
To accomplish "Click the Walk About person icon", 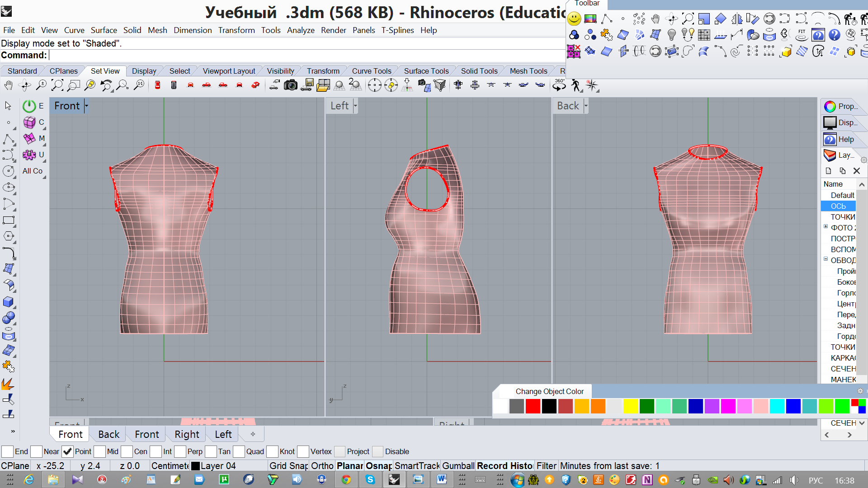I will (576, 85).
